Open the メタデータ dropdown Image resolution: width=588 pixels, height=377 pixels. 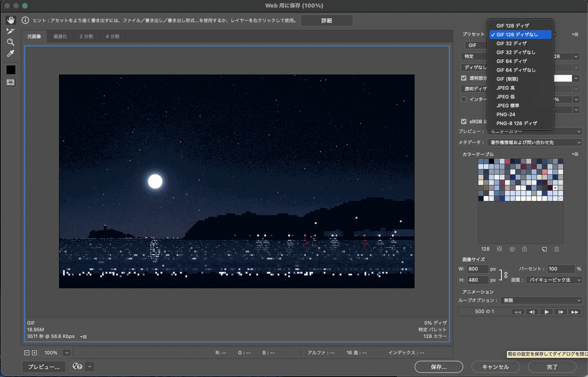535,142
